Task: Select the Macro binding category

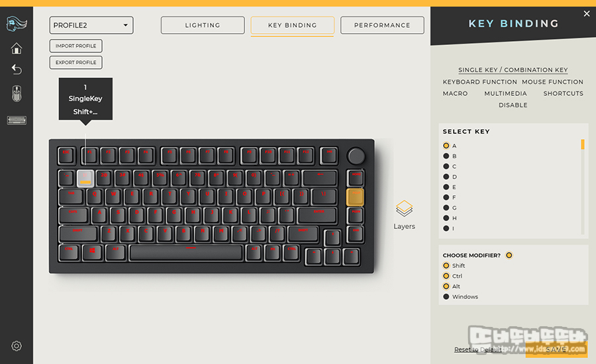Action: click(x=455, y=93)
